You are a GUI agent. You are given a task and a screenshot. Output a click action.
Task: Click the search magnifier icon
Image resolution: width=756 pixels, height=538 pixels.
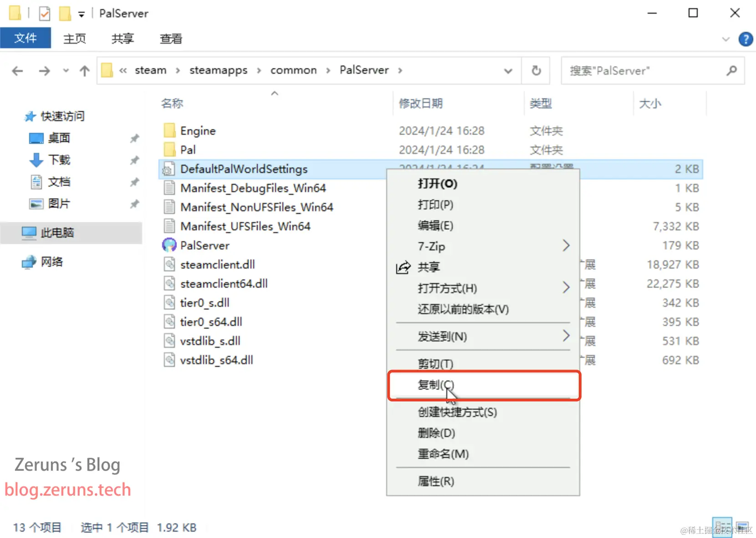[732, 71]
